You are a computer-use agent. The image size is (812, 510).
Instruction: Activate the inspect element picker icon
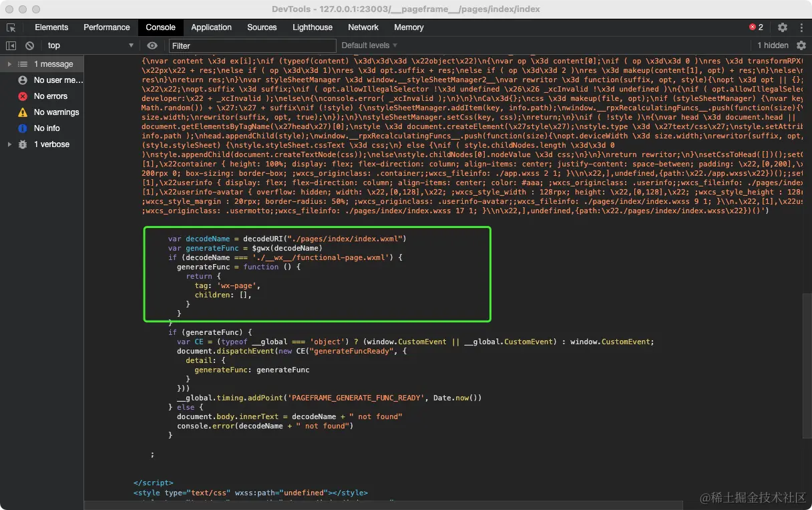pos(11,27)
